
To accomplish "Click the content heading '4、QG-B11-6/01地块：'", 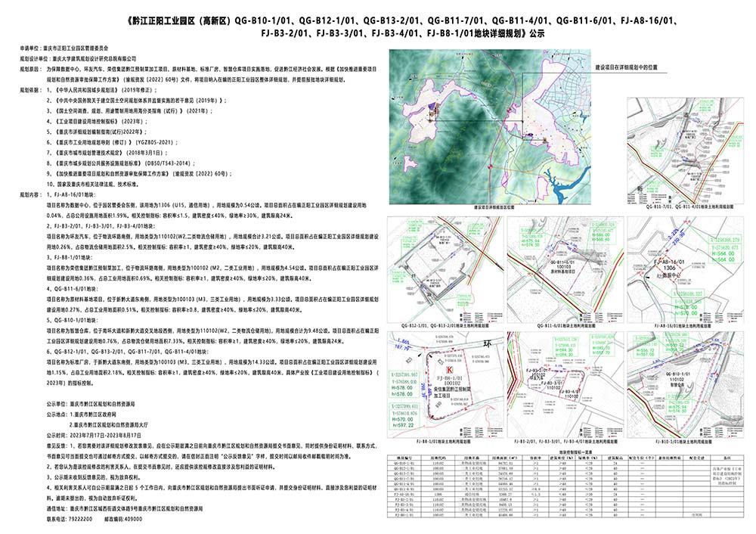I will pos(72,289).
